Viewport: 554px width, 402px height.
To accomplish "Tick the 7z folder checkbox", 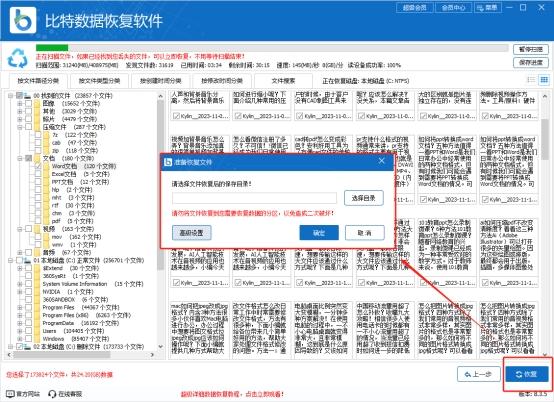I will (x=38, y=135).
